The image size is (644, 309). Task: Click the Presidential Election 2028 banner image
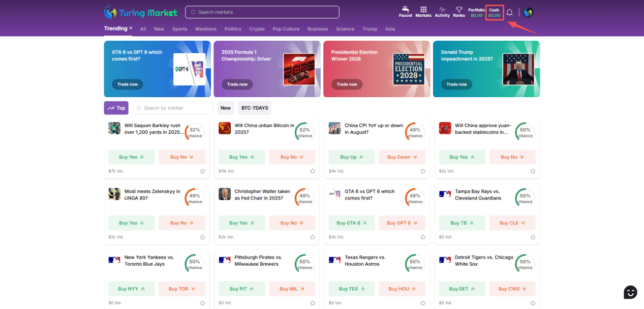coord(409,69)
